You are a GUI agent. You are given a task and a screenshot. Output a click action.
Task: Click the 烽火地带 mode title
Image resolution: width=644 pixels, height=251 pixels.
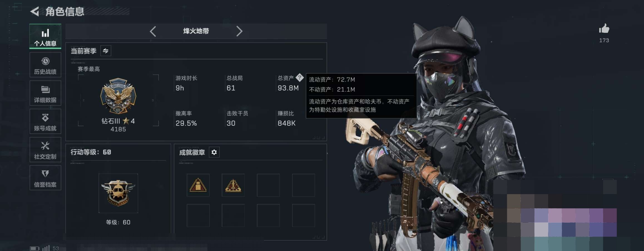click(x=196, y=31)
